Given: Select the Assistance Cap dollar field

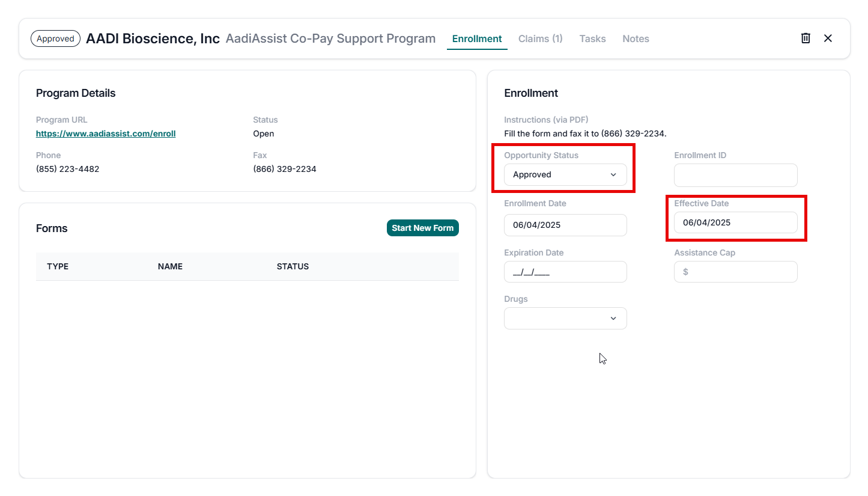Looking at the screenshot, I should (735, 272).
